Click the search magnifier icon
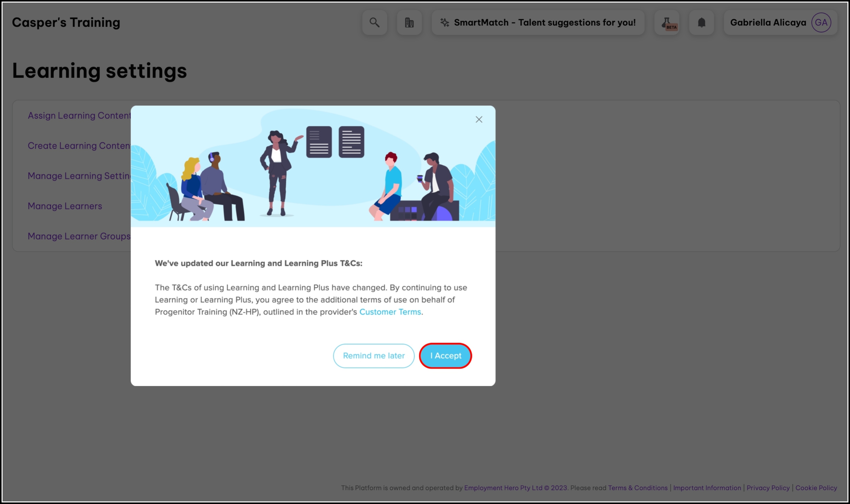This screenshot has width=850, height=504. pos(374,22)
